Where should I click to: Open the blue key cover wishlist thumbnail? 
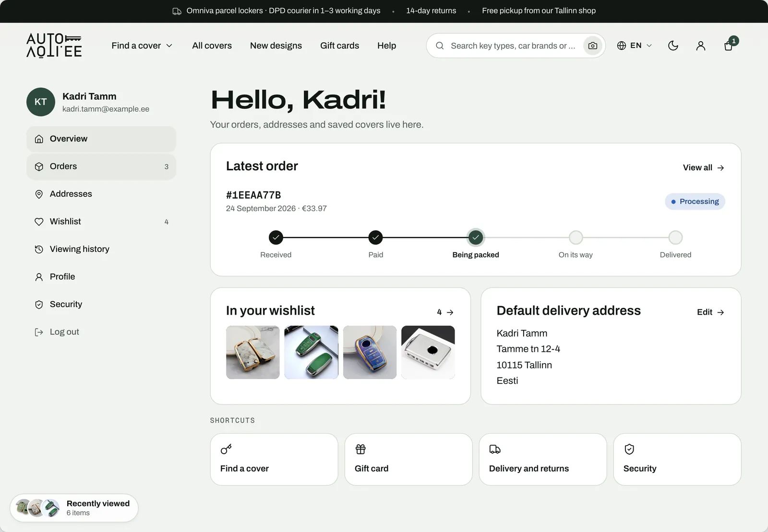[x=370, y=353]
